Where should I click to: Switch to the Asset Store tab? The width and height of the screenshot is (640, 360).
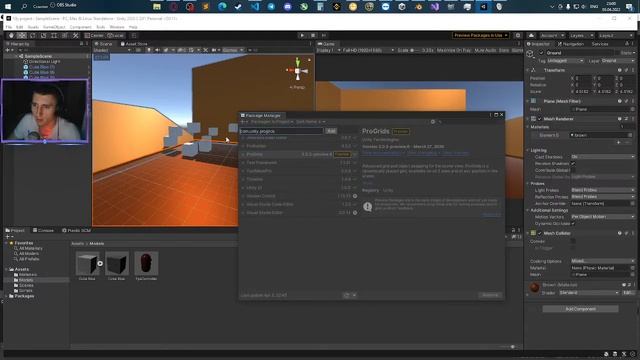click(x=134, y=44)
